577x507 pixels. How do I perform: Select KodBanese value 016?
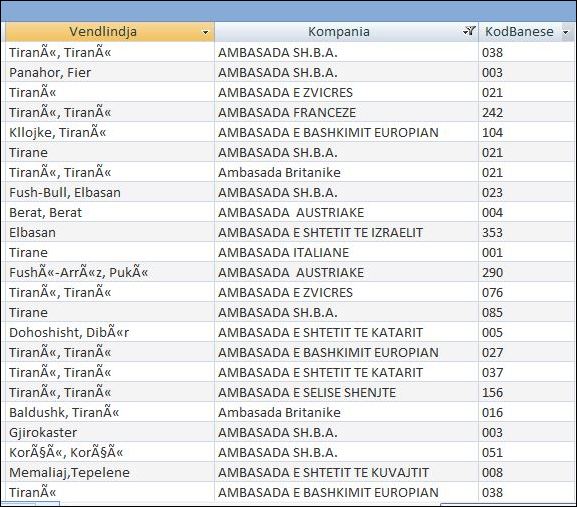(x=525, y=412)
